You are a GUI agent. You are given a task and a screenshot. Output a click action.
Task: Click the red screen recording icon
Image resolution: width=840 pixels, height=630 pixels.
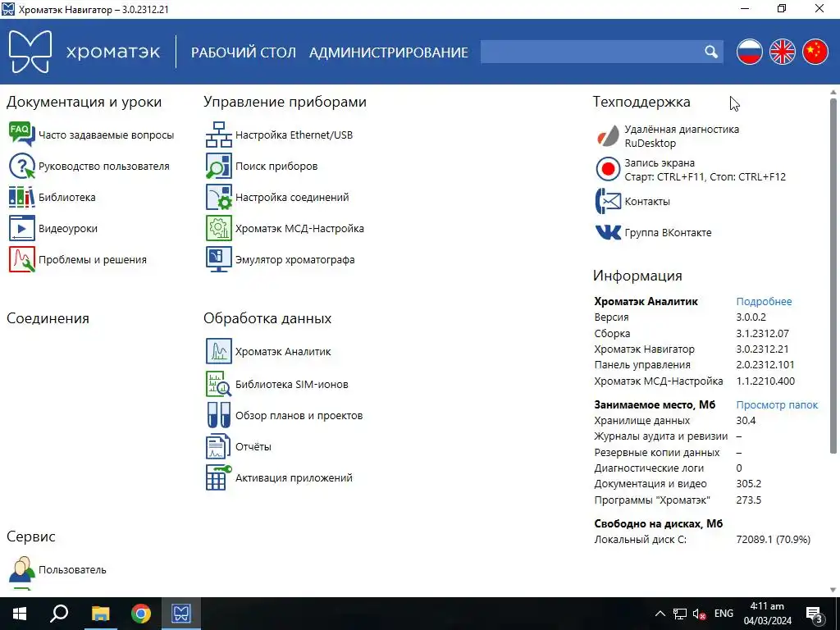click(608, 169)
